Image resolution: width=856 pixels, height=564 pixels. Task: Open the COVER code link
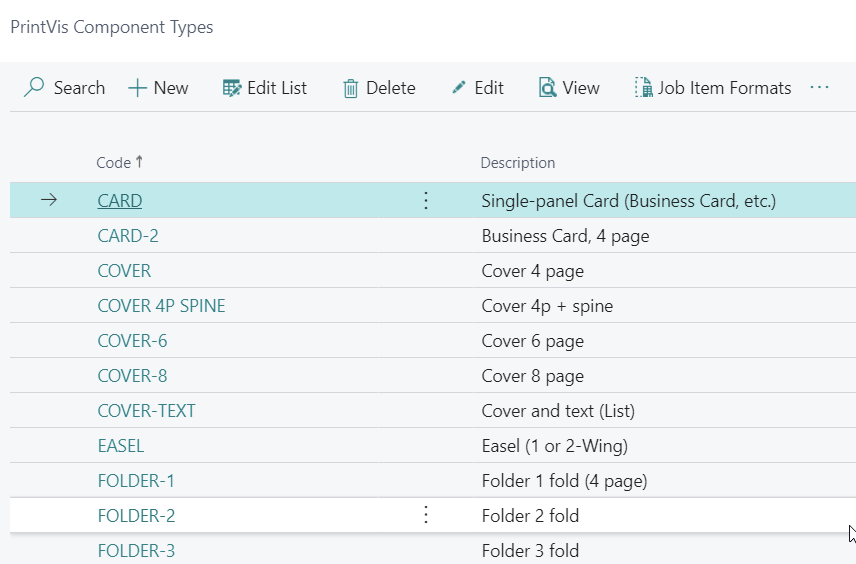(124, 271)
